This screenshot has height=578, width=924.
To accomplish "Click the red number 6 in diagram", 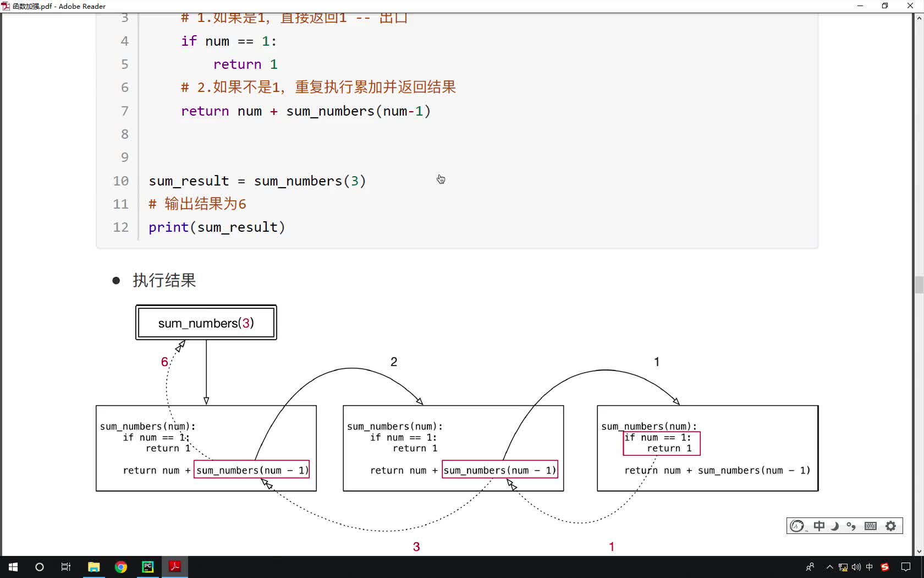I will 164,362.
